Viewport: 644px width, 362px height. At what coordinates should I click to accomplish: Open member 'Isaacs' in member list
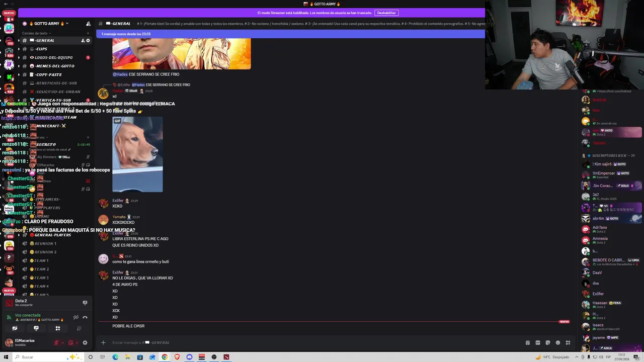611,327
